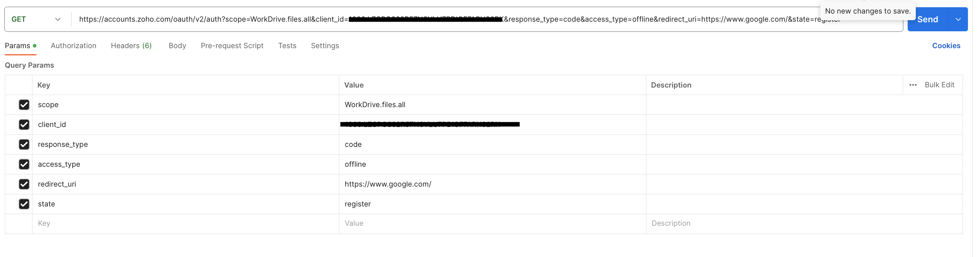This screenshot has width=980, height=257.
Task: Click the Send button
Action: pos(928,19)
